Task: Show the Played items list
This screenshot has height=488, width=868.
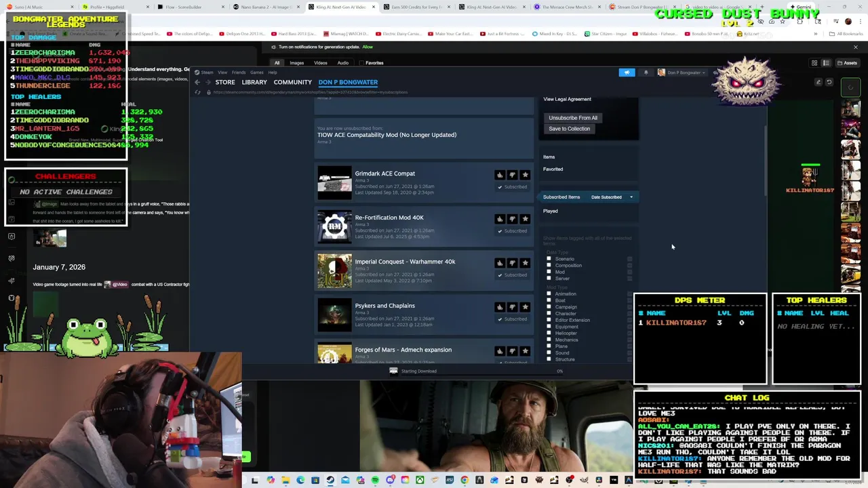Action: pos(551,211)
